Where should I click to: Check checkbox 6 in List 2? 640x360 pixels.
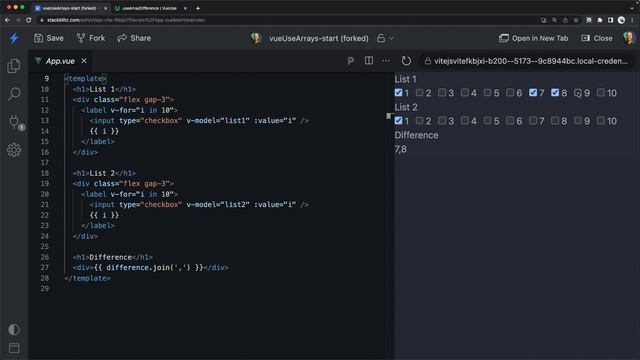point(510,120)
